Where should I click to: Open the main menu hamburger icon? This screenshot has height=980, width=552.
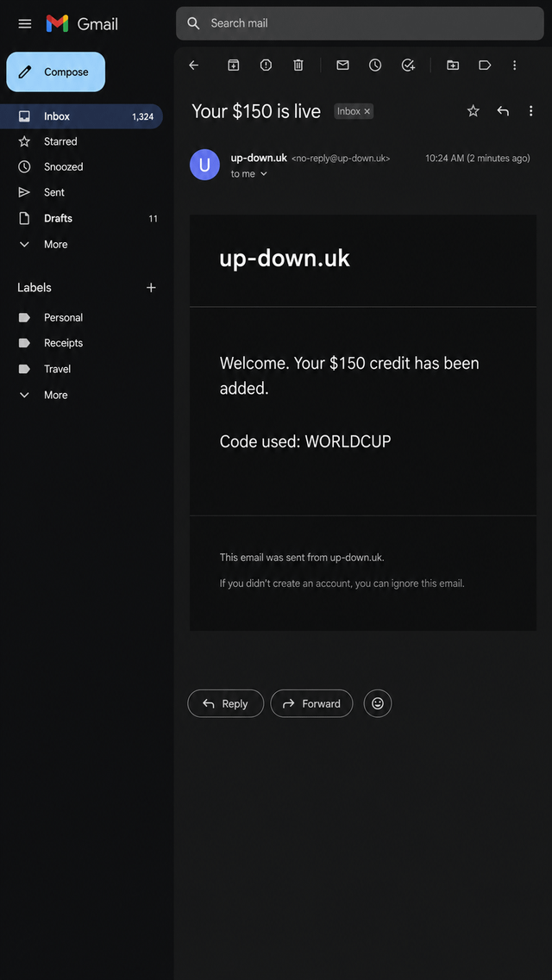click(x=24, y=24)
